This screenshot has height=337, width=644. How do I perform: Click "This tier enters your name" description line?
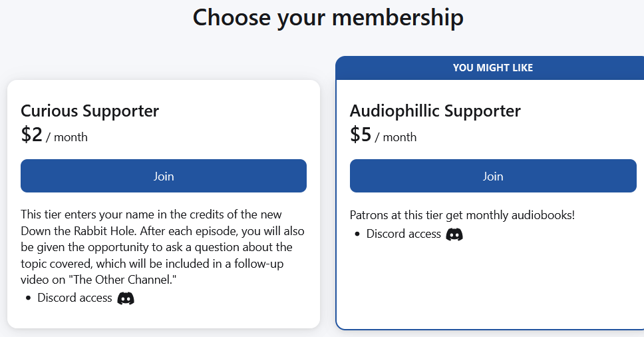[x=151, y=214]
